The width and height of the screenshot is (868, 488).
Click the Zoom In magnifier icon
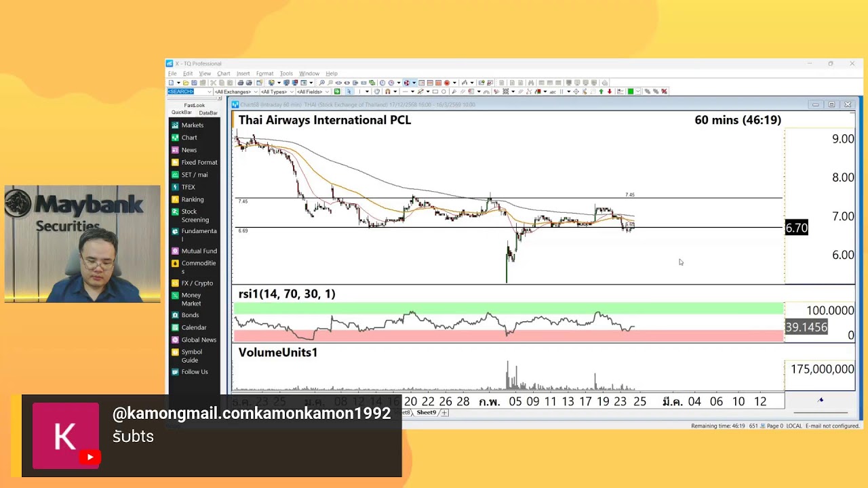tap(322, 83)
